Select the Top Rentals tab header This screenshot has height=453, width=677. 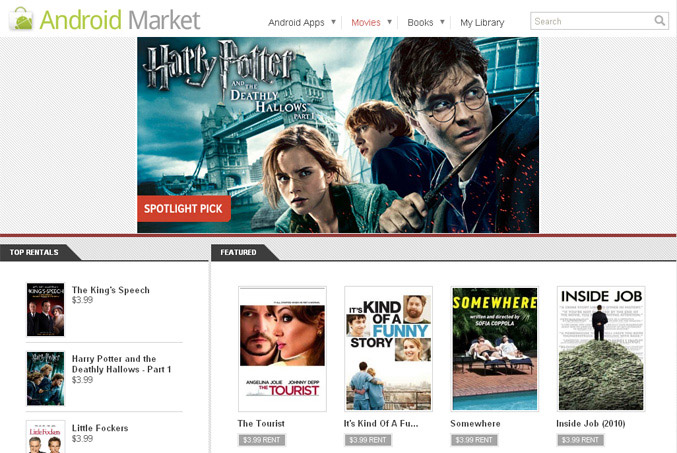point(34,252)
